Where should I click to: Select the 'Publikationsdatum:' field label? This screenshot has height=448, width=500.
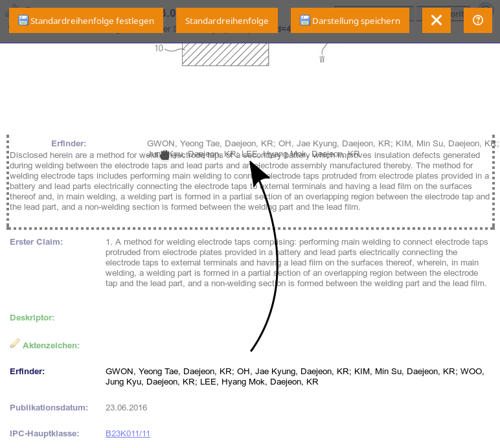[x=49, y=408]
